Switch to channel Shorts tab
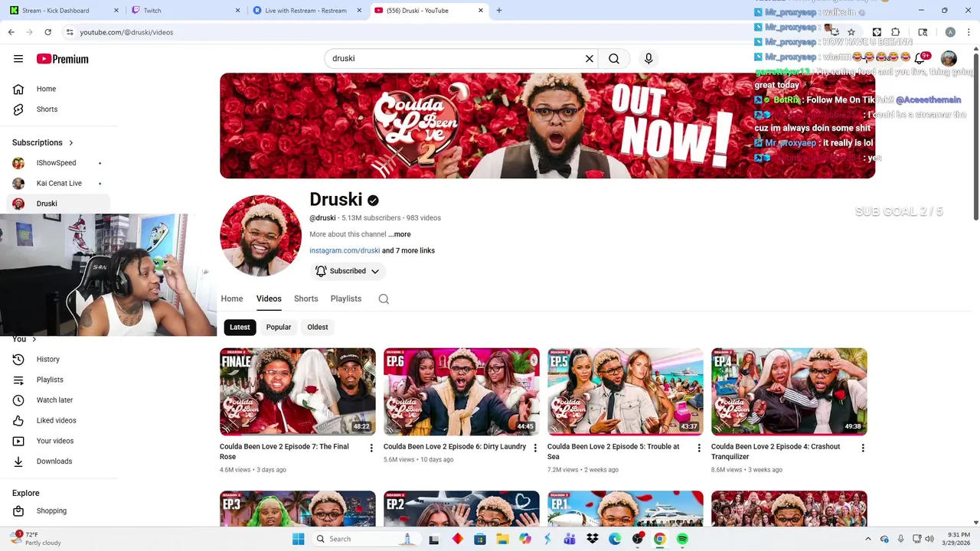 [305, 298]
